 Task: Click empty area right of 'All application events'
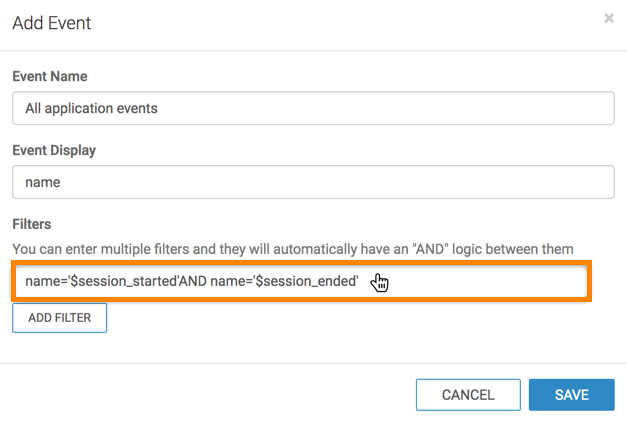[x=400, y=108]
